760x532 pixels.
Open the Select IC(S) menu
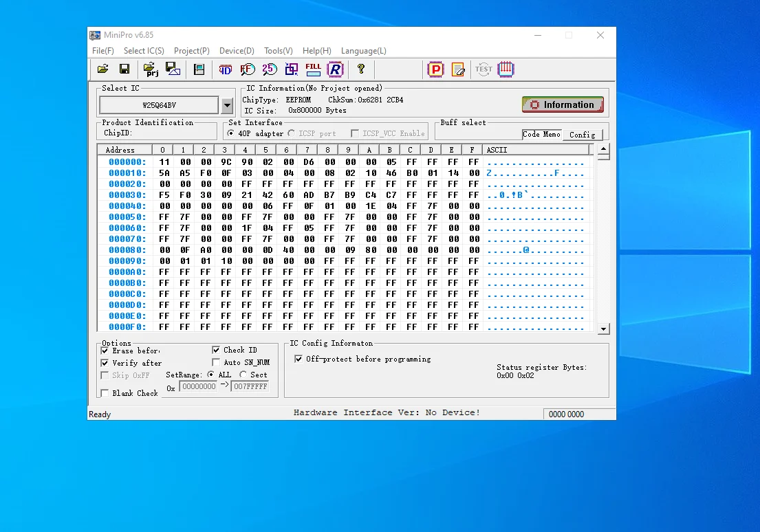click(x=144, y=51)
